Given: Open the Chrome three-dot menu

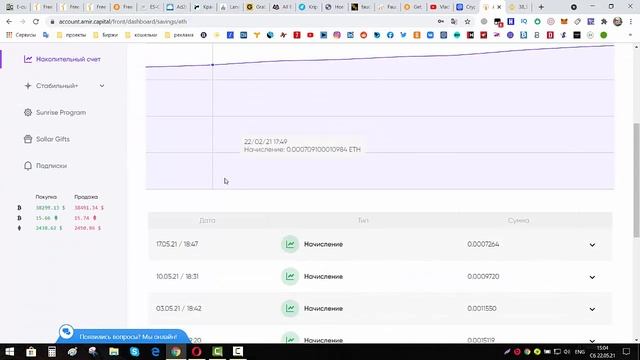Looking at the screenshot, I should [631, 21].
